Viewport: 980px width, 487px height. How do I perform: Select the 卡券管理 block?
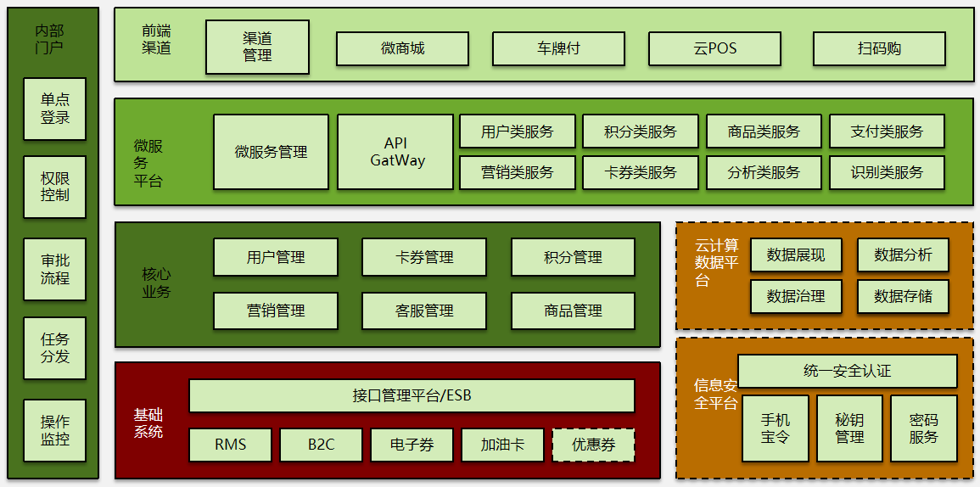click(424, 257)
